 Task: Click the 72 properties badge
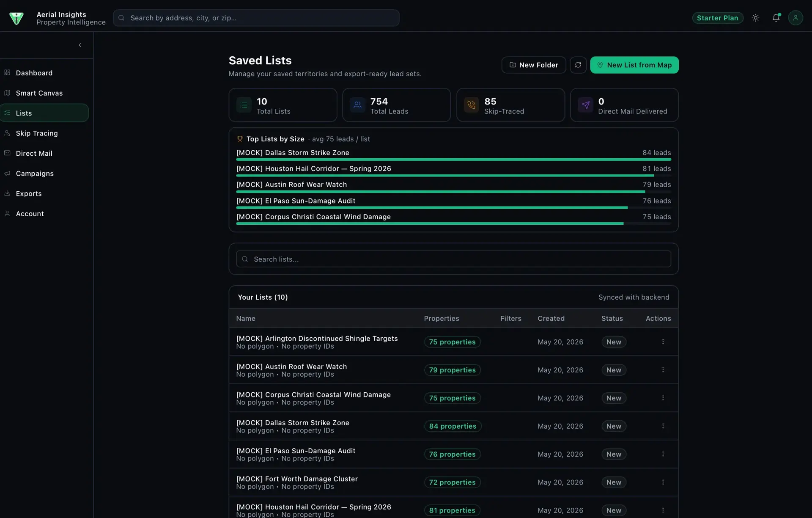(x=452, y=482)
